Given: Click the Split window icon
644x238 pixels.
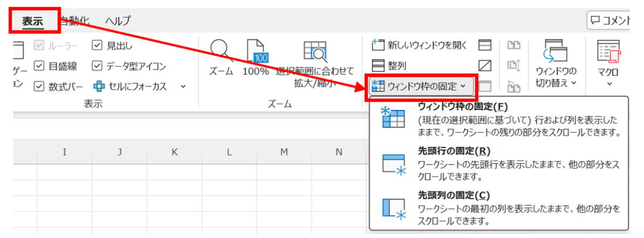Looking at the screenshot, I should 485,45.
